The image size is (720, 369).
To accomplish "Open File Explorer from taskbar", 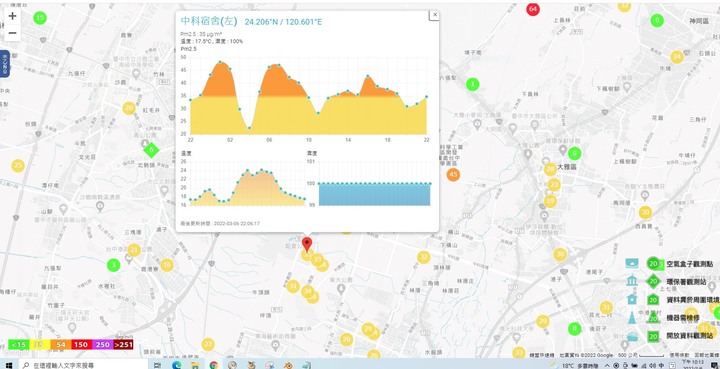I will [195, 365].
